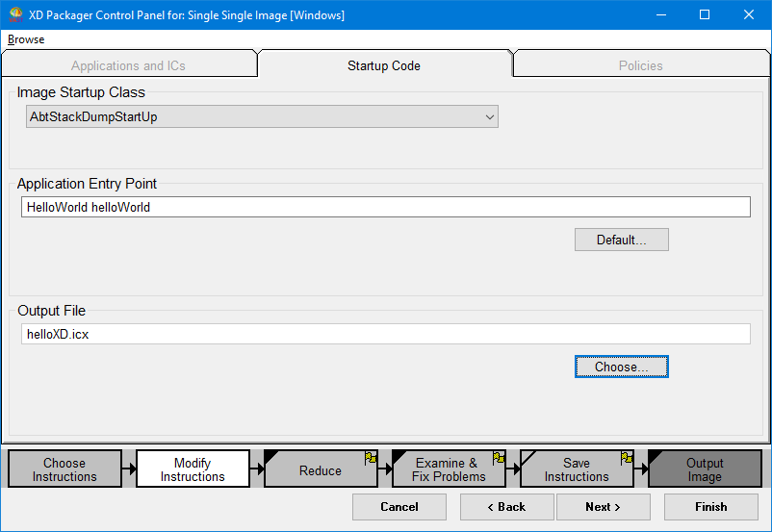Go to the Save Instructions step

(576, 469)
